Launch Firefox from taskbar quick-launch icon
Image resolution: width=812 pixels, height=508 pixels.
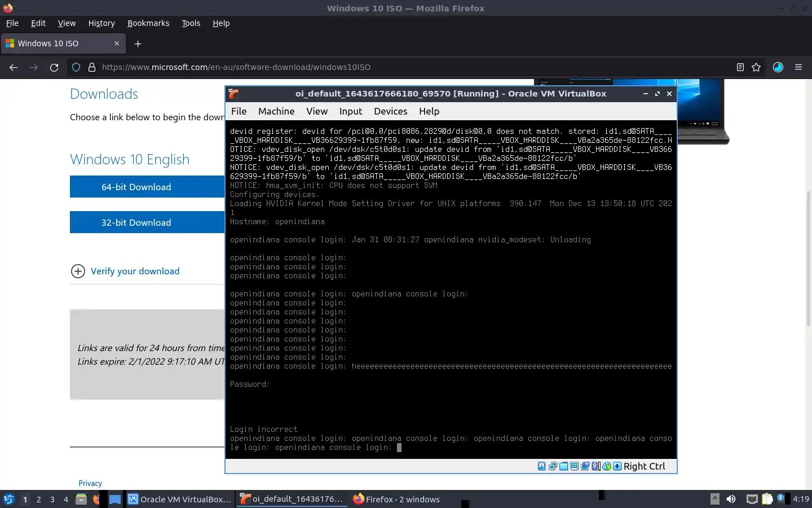tap(96, 499)
